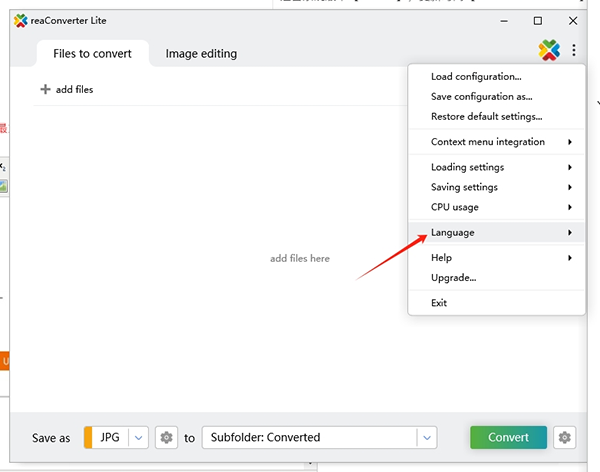Open JPG format settings gear

point(166,438)
